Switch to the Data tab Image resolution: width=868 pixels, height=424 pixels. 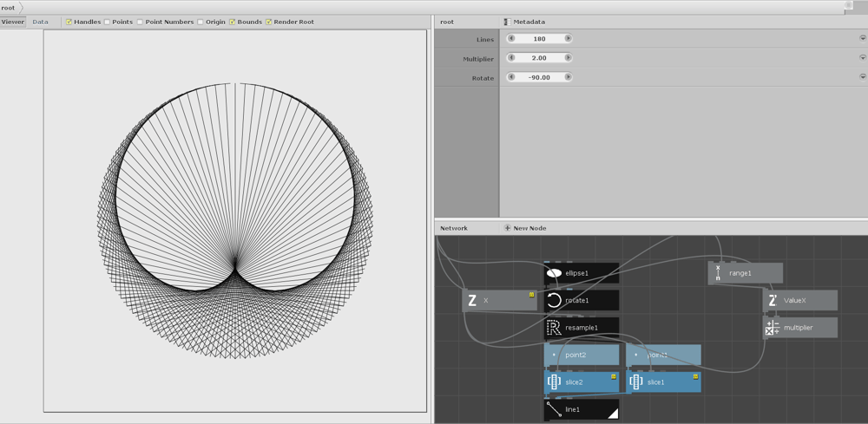point(41,23)
